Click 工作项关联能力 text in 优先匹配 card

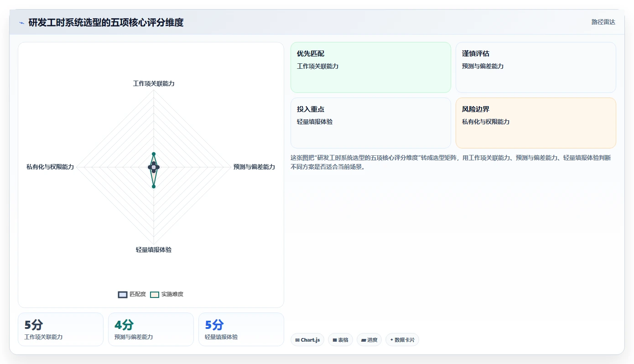(317, 66)
